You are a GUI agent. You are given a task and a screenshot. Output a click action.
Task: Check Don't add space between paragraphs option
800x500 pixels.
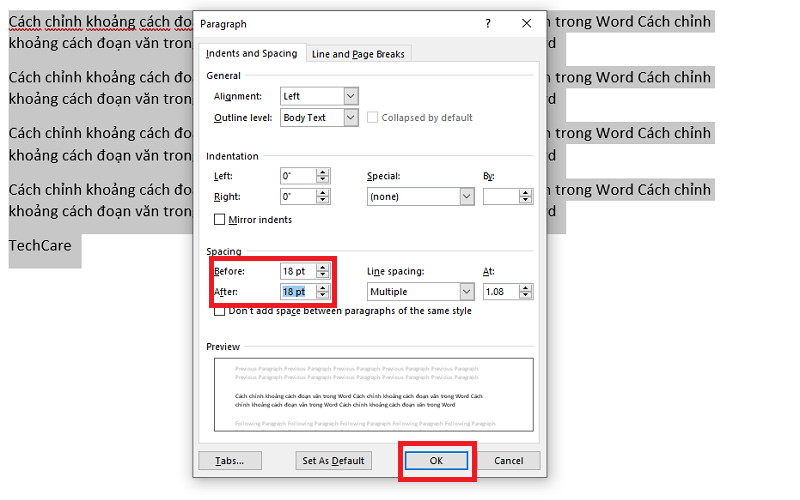(x=220, y=311)
